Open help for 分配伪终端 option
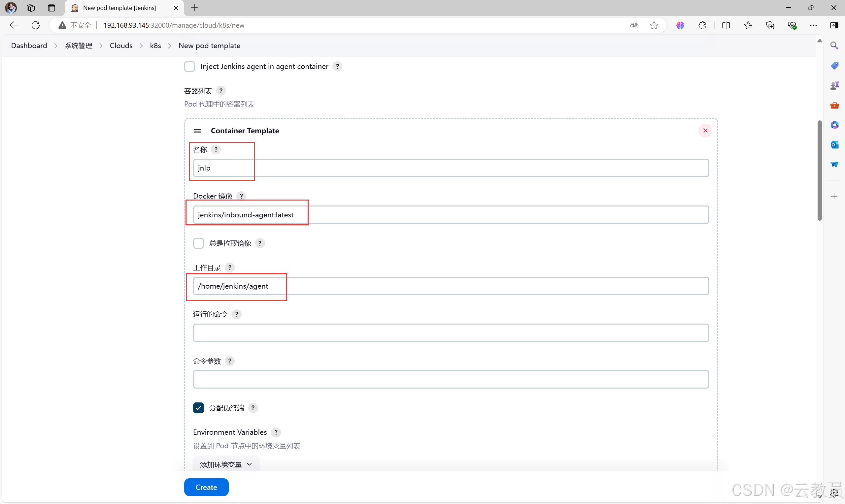 coord(253,408)
